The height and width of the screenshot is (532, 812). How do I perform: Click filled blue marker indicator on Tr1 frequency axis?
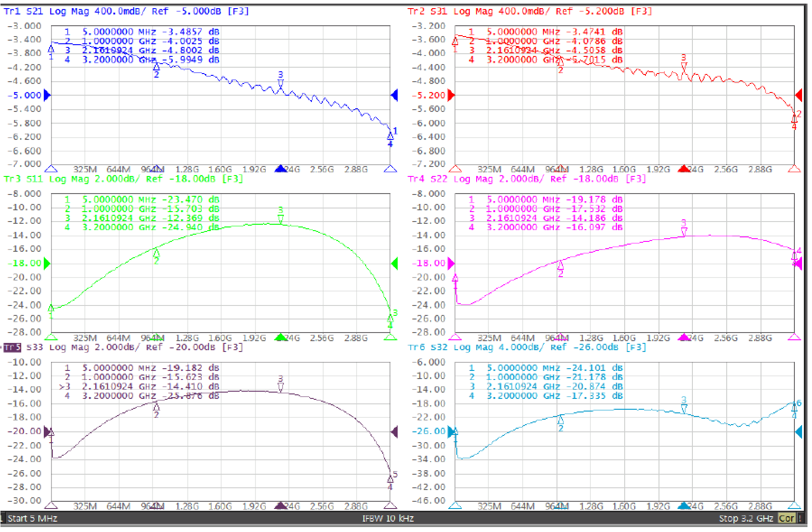pos(281,169)
